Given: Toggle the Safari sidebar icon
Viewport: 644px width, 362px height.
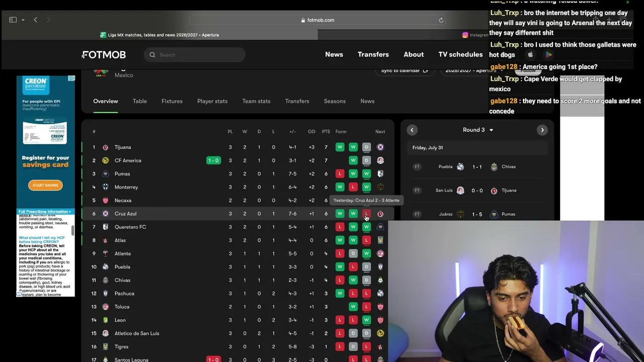Looking at the screenshot, I should 13,20.
